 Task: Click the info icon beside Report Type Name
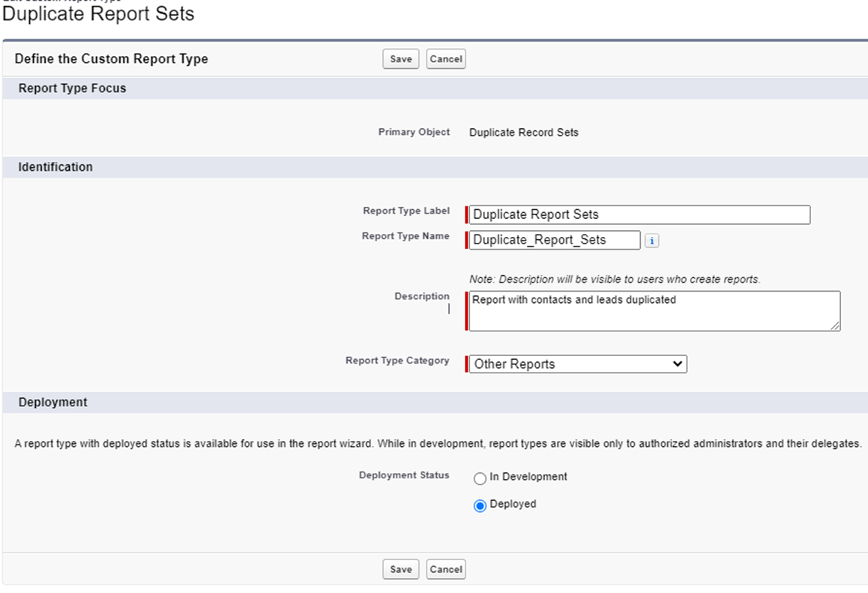pyautogui.click(x=651, y=241)
